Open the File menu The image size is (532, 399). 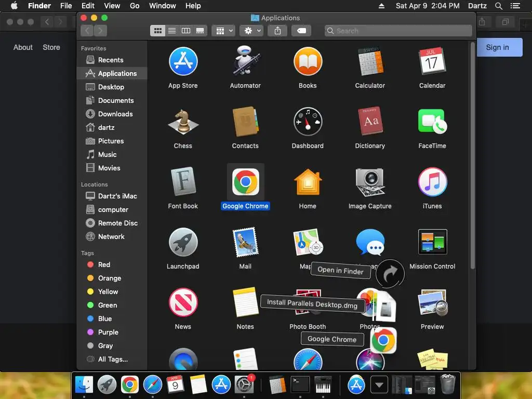coord(66,6)
